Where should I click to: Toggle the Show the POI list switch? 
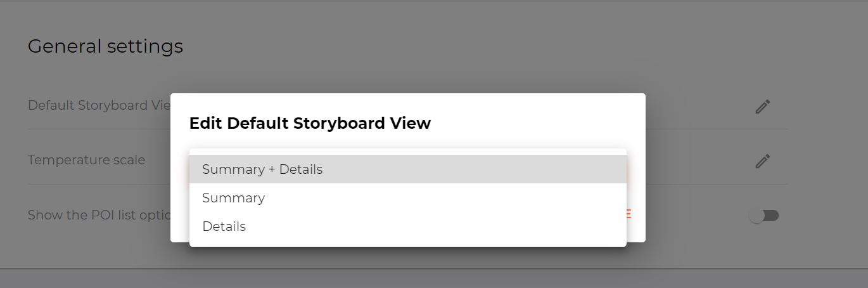pos(763,216)
